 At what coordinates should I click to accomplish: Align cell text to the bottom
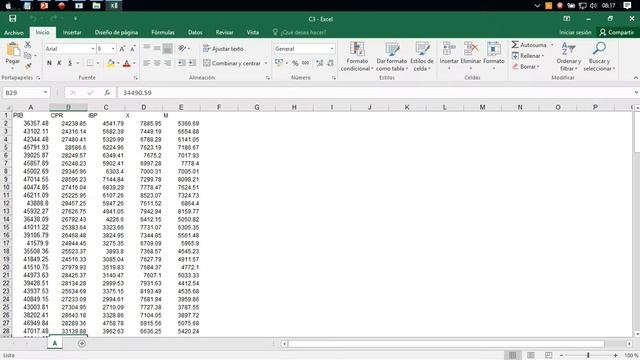[x=167, y=48]
